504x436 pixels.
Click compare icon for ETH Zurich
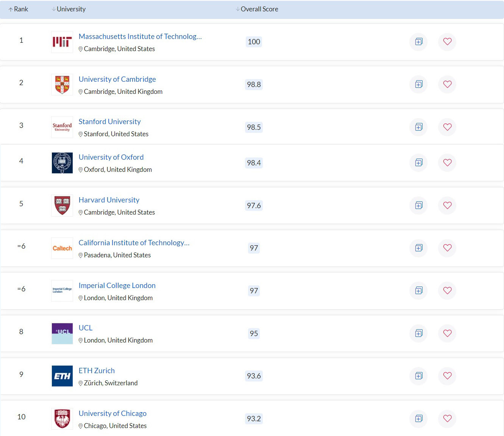418,376
